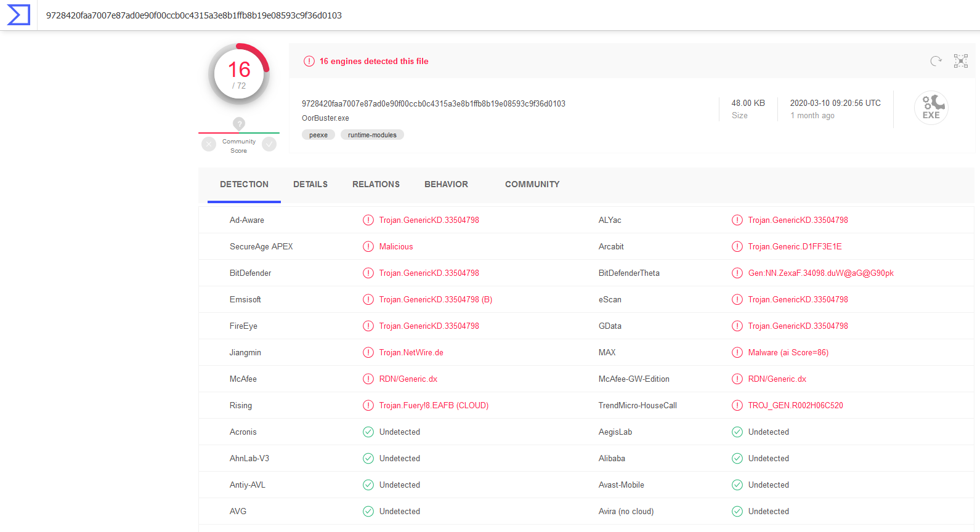Click the alert icon beside '16 engines detected'
The image size is (980, 532).
tap(309, 61)
